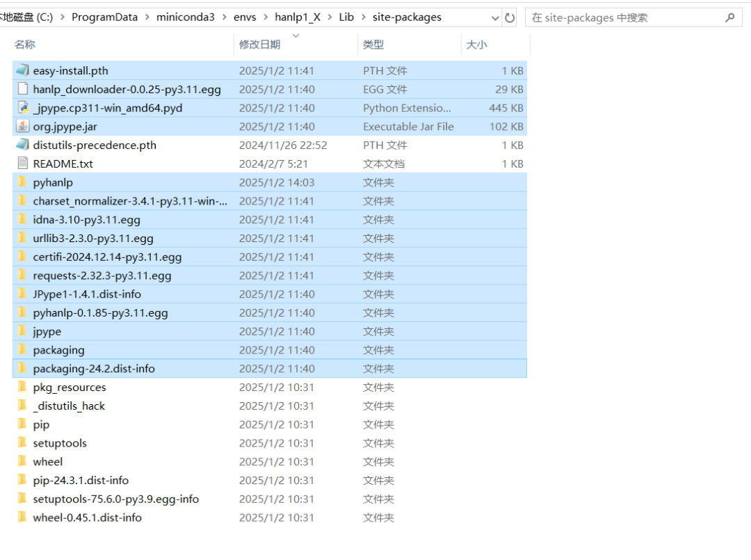
Task: Click the Python Extensio... type cell
Action: click(x=407, y=109)
